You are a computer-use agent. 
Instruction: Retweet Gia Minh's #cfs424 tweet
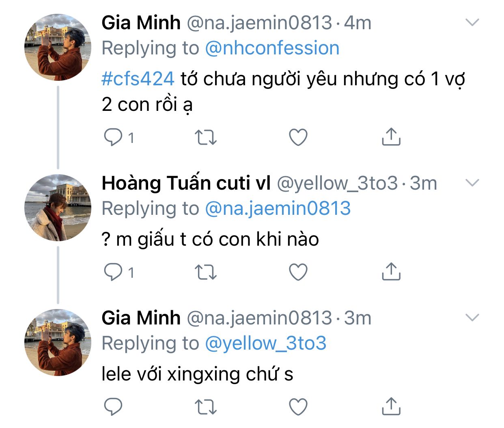click(x=206, y=138)
